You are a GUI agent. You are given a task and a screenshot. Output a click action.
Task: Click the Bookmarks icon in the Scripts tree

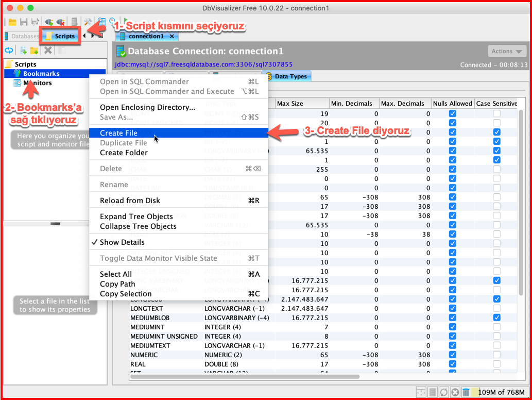18,73
